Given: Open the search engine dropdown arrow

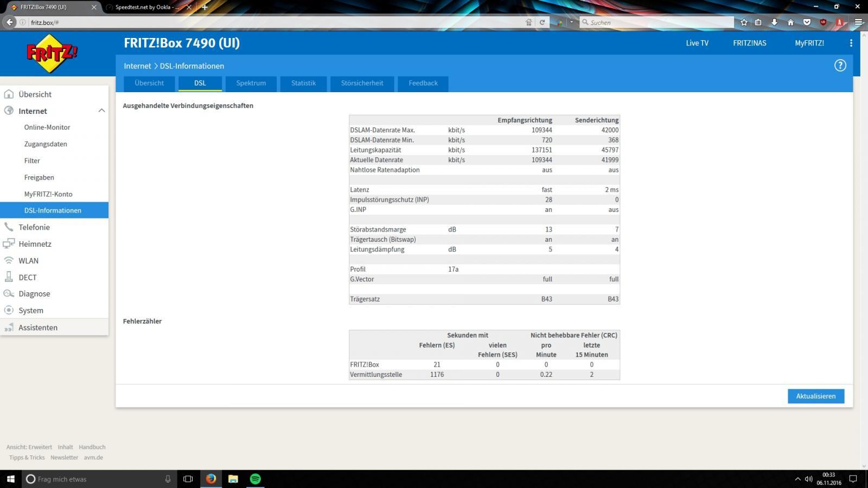Looking at the screenshot, I should point(571,22).
